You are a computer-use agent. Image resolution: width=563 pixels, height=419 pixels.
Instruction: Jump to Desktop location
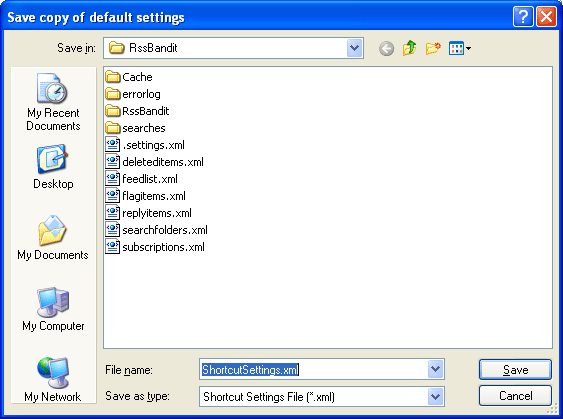point(53,167)
